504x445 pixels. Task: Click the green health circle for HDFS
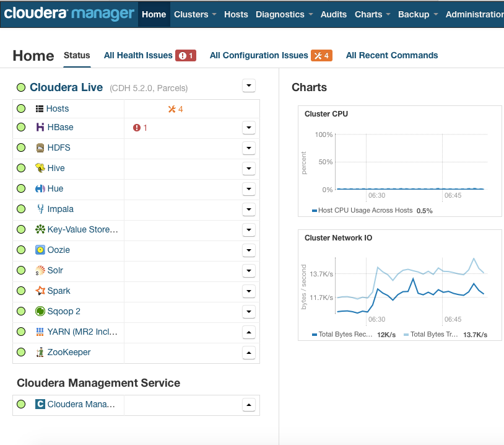[21, 148]
